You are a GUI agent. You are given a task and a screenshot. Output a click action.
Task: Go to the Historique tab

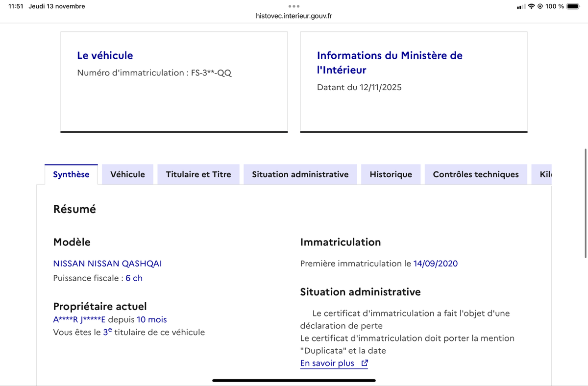tap(391, 174)
